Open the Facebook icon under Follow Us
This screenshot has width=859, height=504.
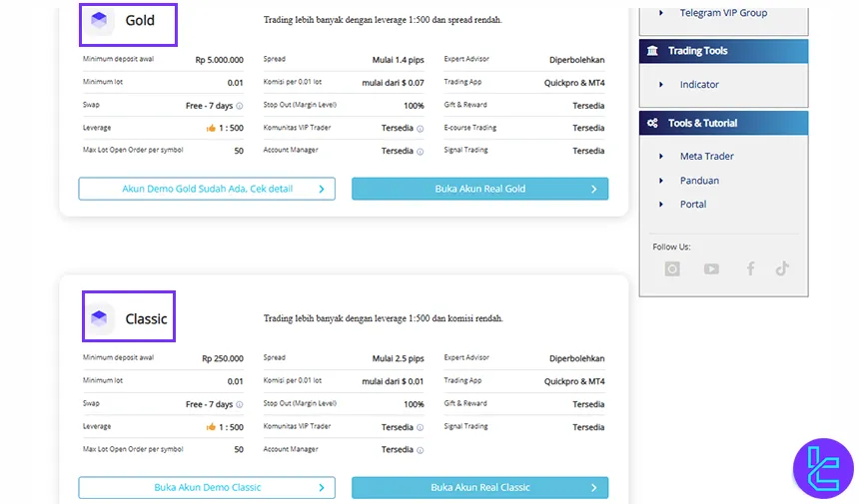click(x=750, y=268)
